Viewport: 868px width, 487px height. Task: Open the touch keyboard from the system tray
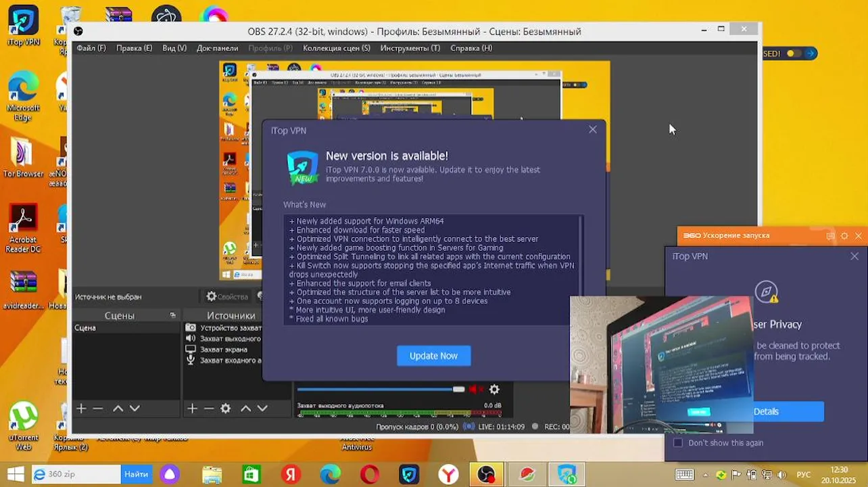click(x=685, y=475)
